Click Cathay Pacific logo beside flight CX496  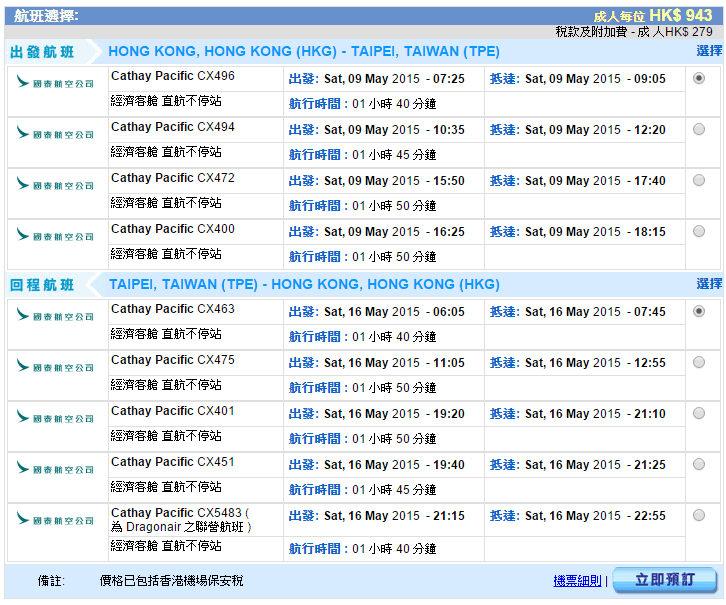pyautogui.click(x=55, y=83)
